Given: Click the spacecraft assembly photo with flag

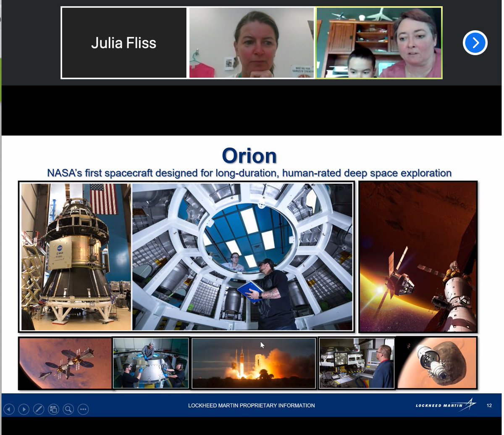Looking at the screenshot, I should 76,256.
